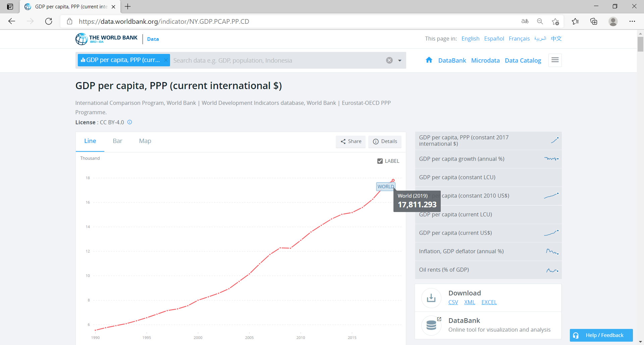Image resolution: width=644 pixels, height=345 pixels.
Task: Click the Help / Feedback button
Action: (x=601, y=335)
